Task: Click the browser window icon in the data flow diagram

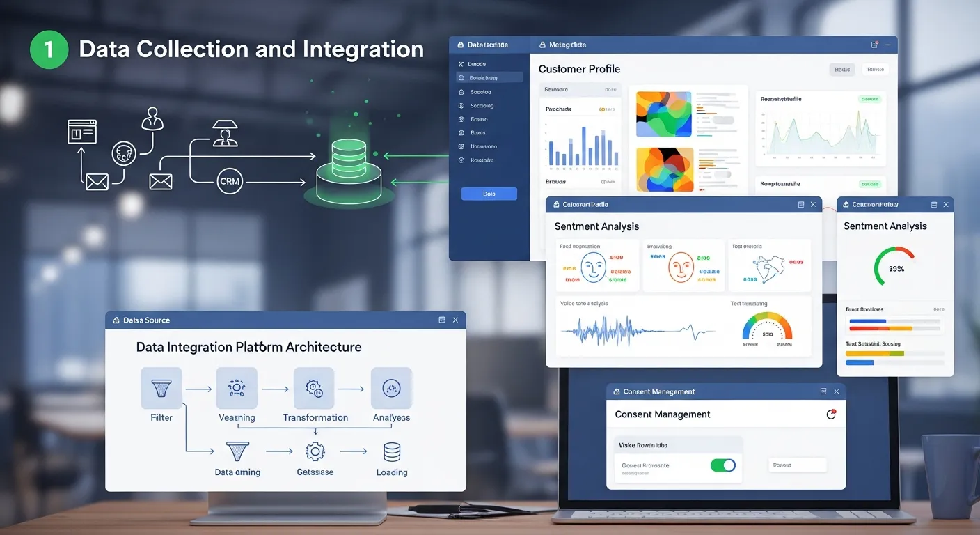Action: (81, 131)
